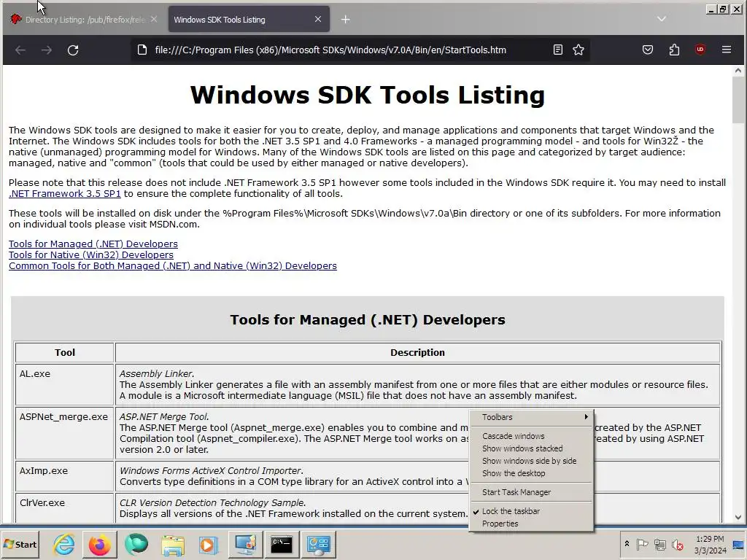Click the address bar URL field
747x560 pixels.
tap(330, 50)
